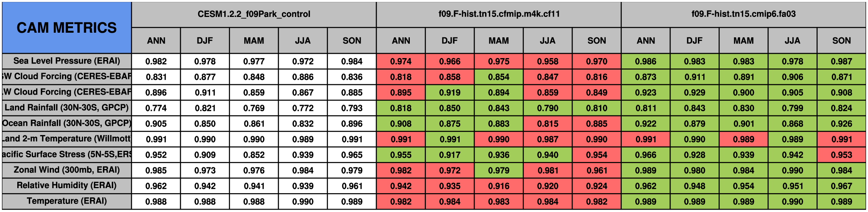Screen dimensions: 868x212
Task: Select the f09.F-hist.tn15.cfmip.m4k.cf11 header
Action: (x=499, y=14)
